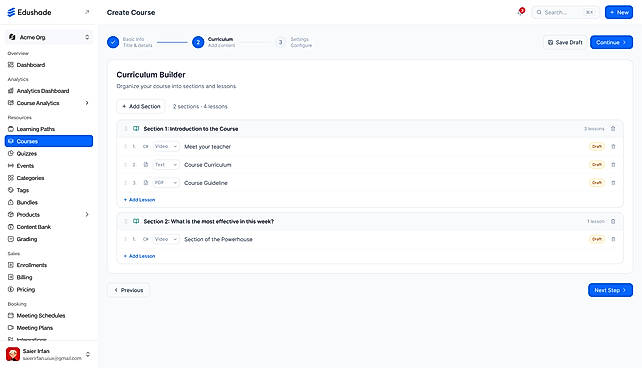Grab the drag handle of Section 2
Image resolution: width=642 pixels, height=368 pixels.
click(126, 221)
